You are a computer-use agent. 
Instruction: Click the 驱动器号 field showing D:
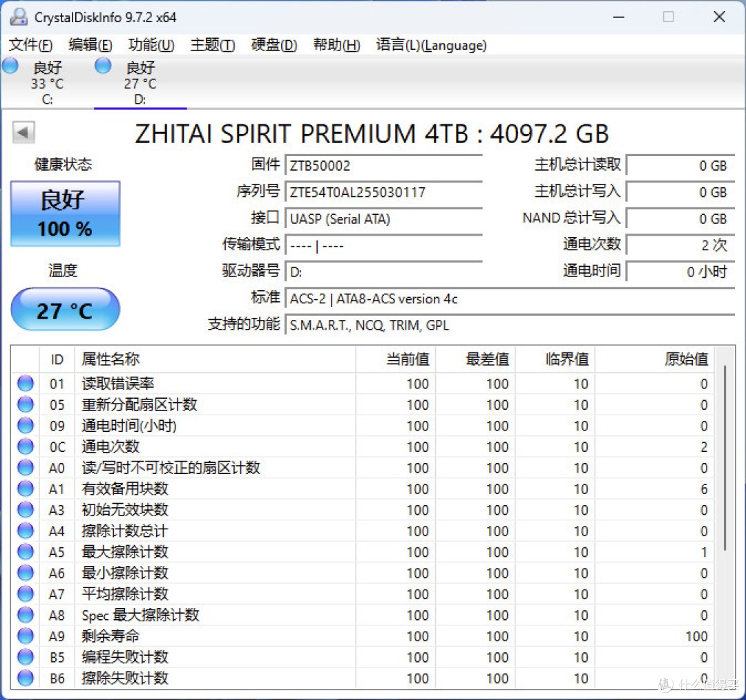pos(383,272)
